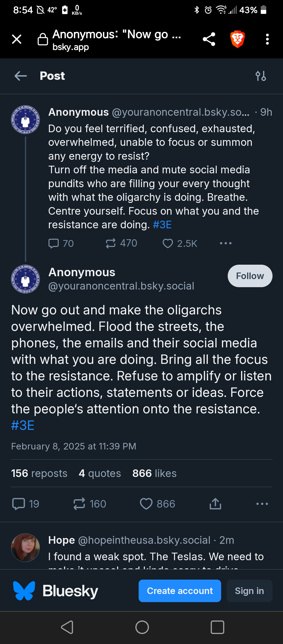The width and height of the screenshot is (283, 644).
Task: Open the Brave shields lion icon
Action: click(237, 39)
